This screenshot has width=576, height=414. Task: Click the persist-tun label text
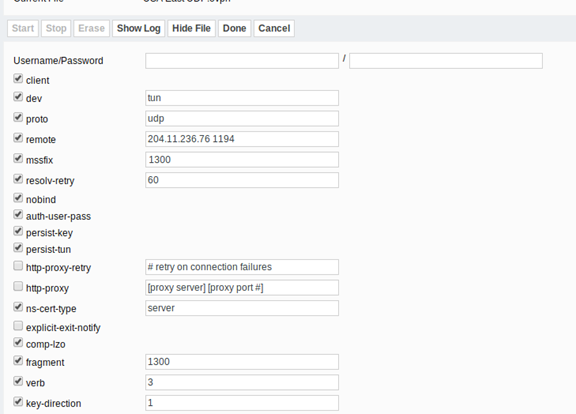(x=48, y=250)
